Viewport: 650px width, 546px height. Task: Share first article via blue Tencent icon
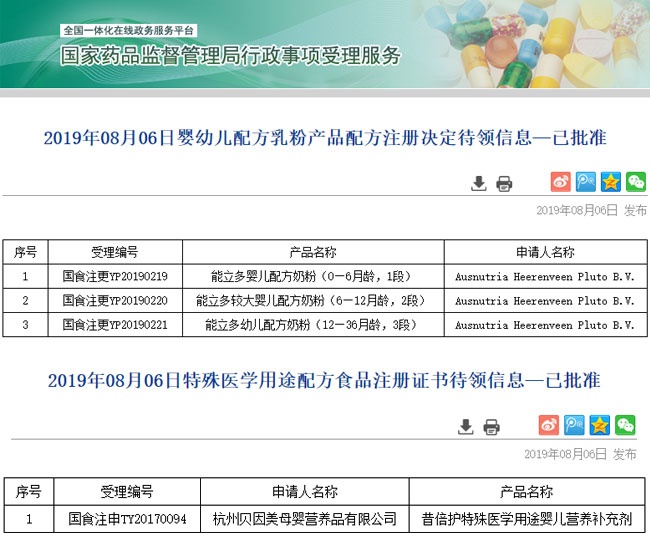tap(586, 182)
